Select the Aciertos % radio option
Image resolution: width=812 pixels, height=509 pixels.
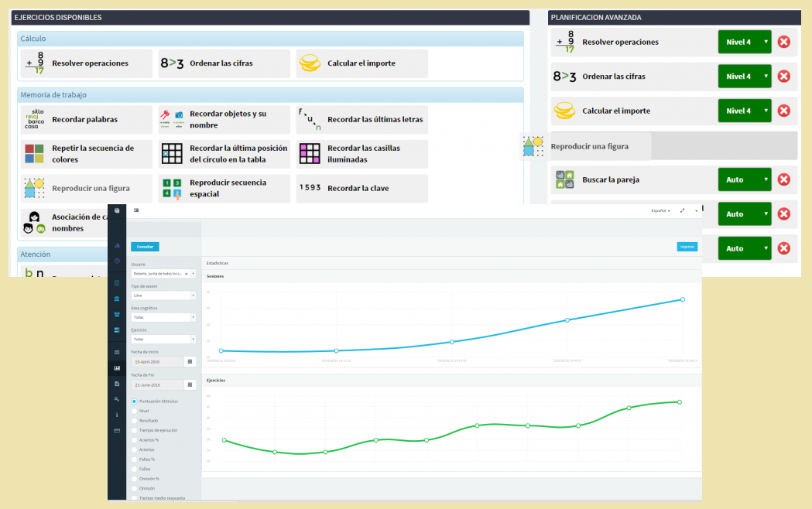point(134,439)
